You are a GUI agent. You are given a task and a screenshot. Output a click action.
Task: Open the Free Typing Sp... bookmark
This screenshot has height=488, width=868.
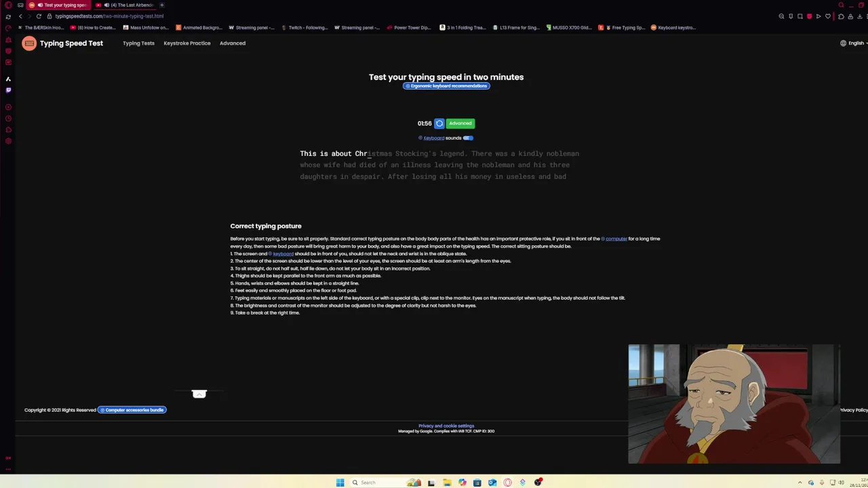tap(622, 28)
